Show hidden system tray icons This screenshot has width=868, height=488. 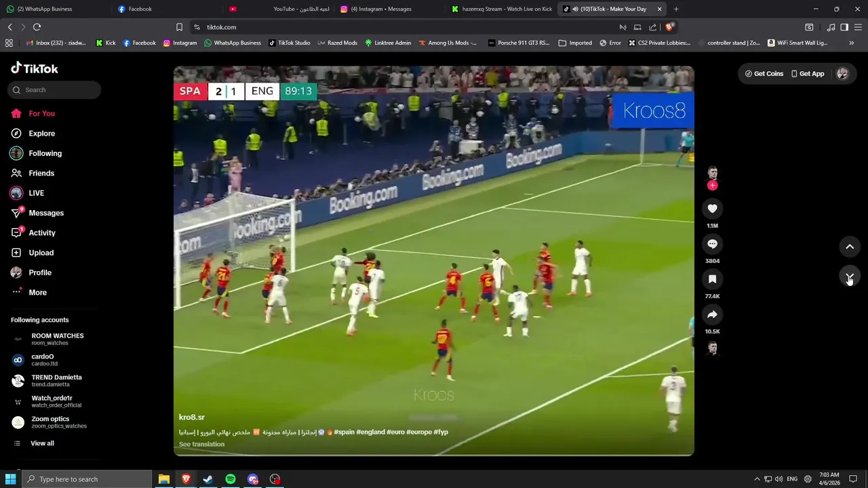coord(757,479)
